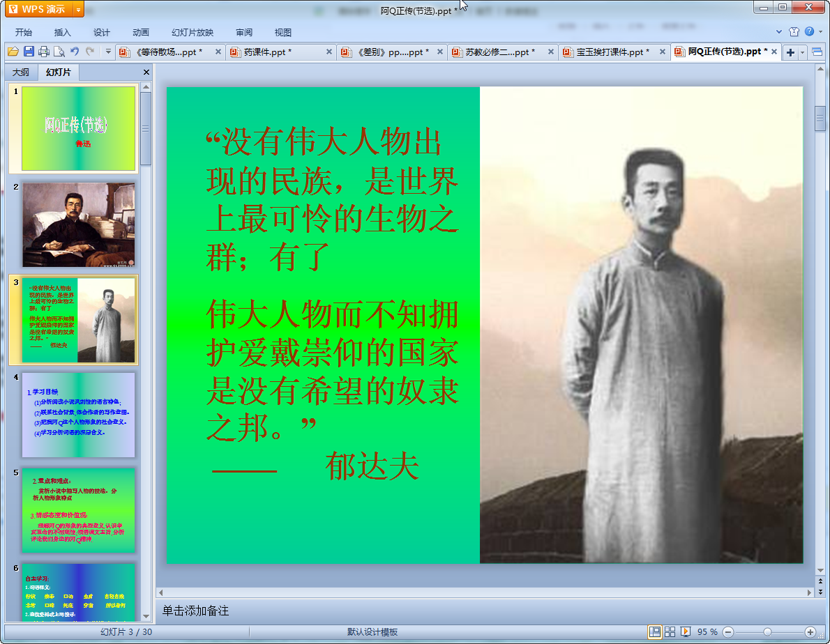Select slide 3 thumbnail with 郁达夫 quote
Image resolution: width=830 pixels, height=644 pixels.
[x=78, y=320]
